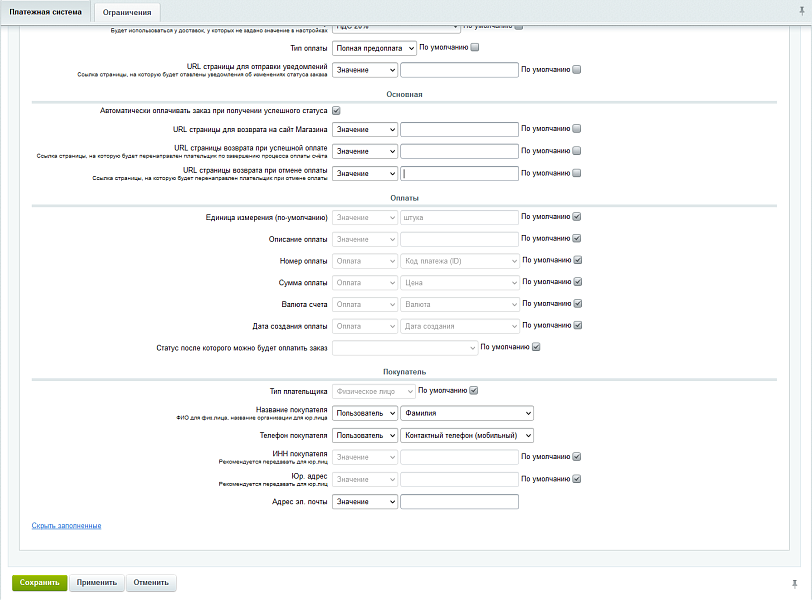The width and height of the screenshot is (812, 600).
Task: Click the URL возврата при успешной оплате field
Action: tap(459, 151)
